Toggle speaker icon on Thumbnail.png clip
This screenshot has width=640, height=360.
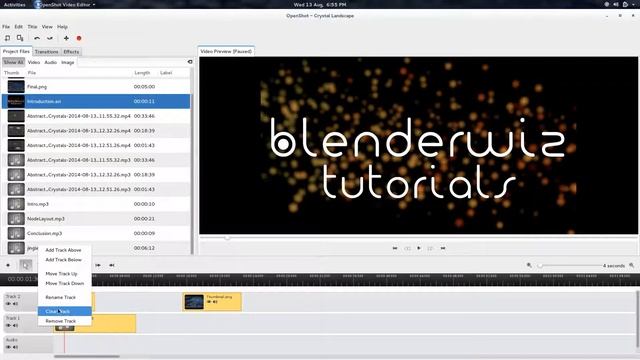215,302
